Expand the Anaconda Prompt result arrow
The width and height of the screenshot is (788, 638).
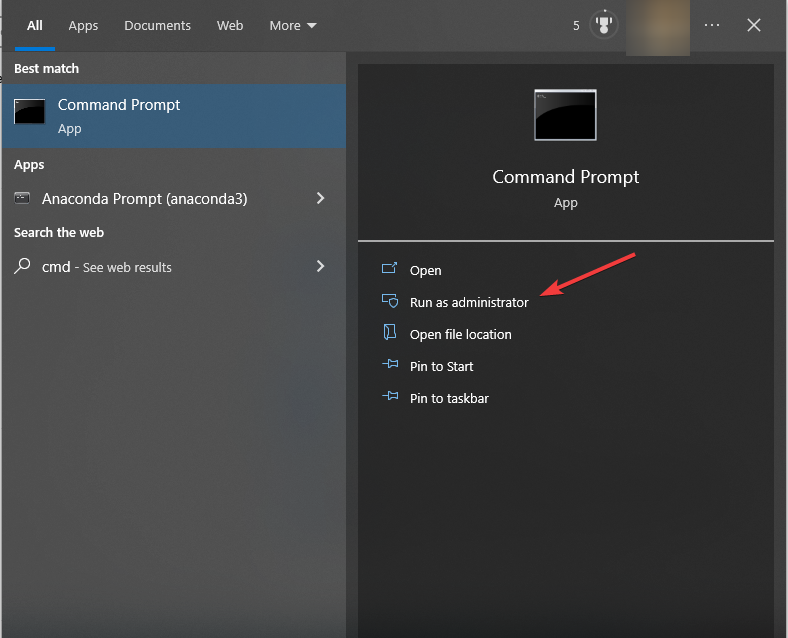click(320, 199)
